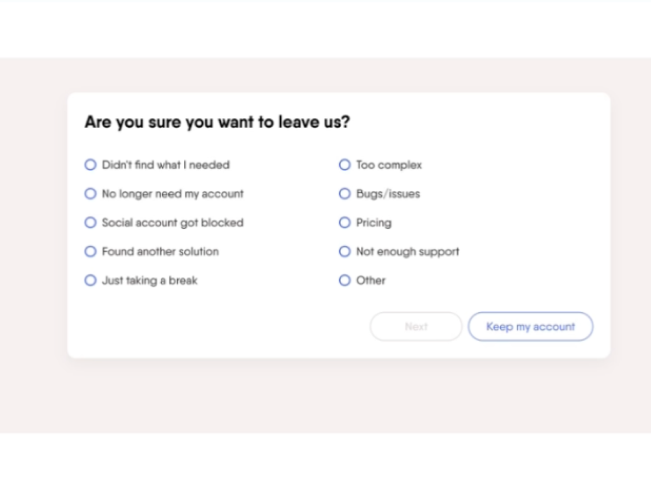Screen dimensions: 651x483
Task: Select the "Pricing" radio button
Action: pos(345,223)
